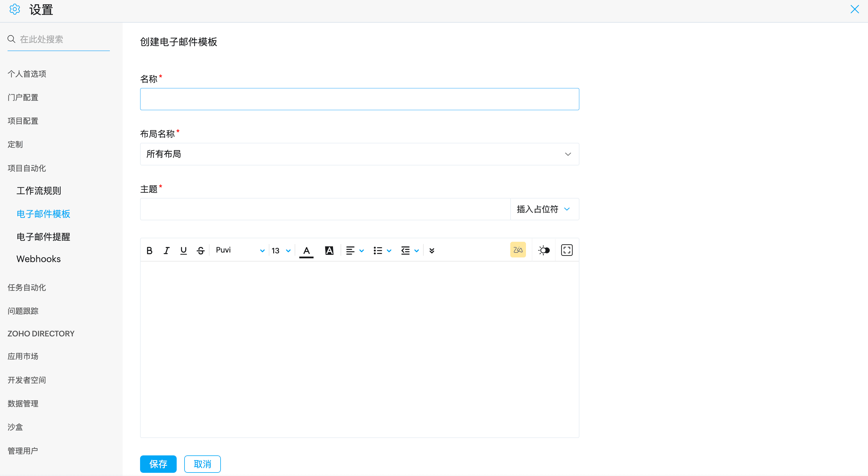868x476 pixels.
Task: Expand editor to fullscreen mode
Action: click(567, 250)
